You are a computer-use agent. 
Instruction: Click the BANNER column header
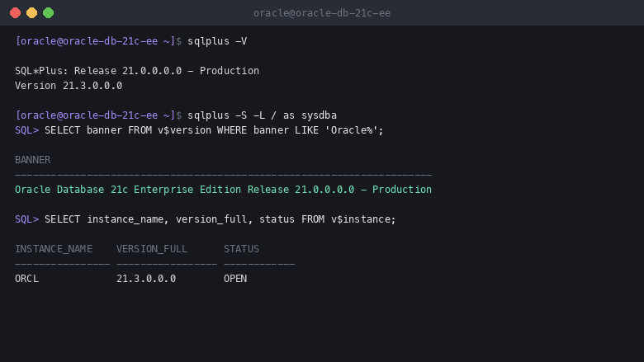click(x=33, y=160)
